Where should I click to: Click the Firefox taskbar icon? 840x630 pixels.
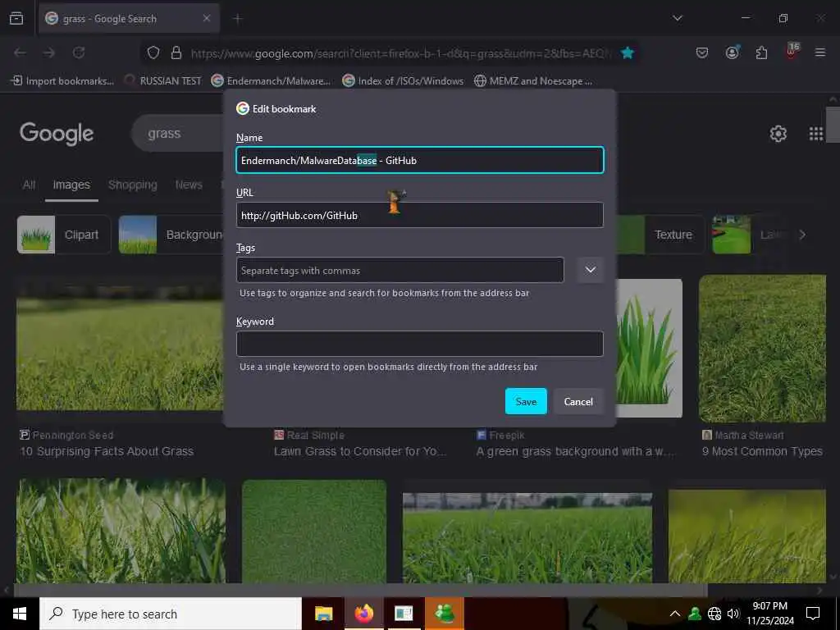pos(363,614)
